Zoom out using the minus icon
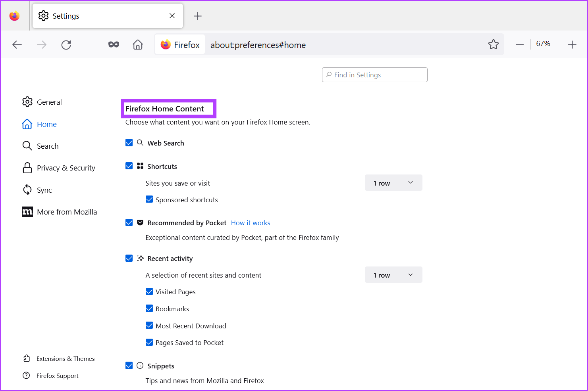 coord(519,45)
